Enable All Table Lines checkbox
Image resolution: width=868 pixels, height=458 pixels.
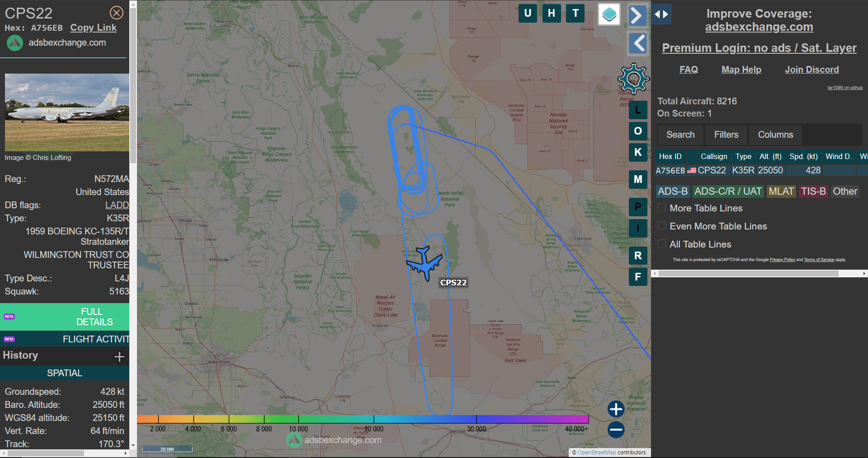[x=662, y=244]
